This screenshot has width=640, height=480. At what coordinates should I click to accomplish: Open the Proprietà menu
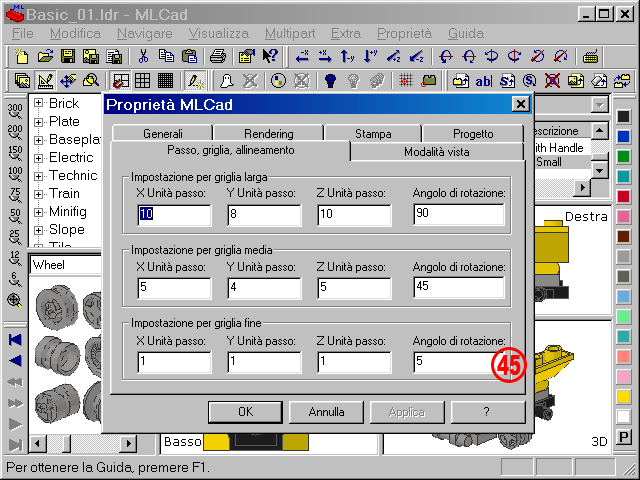(404, 33)
